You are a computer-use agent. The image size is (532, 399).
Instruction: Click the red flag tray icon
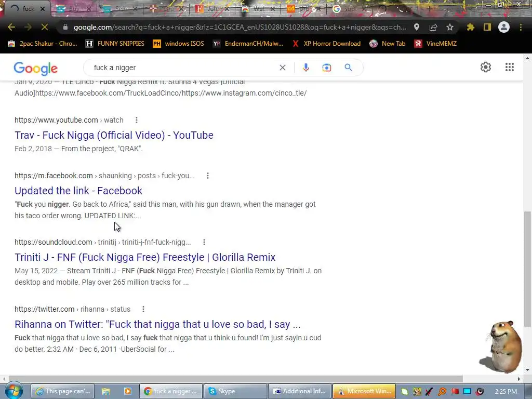[x=455, y=391]
